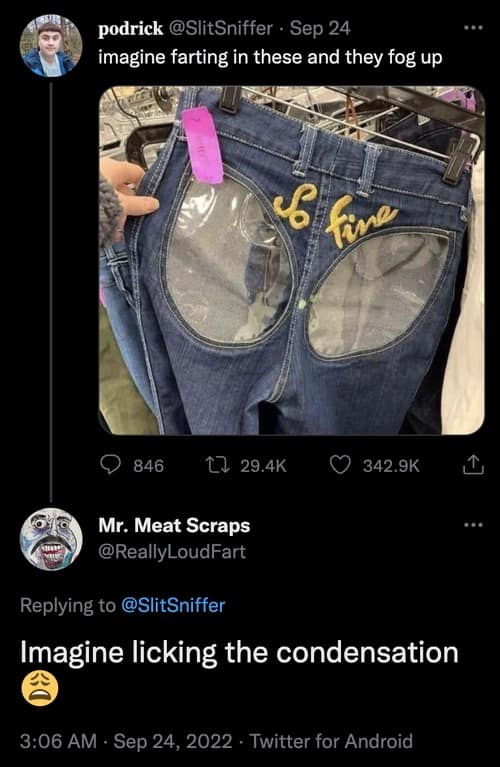Image resolution: width=500 pixels, height=767 pixels.
Task: Open the share upload icon
Action: pos(473,465)
